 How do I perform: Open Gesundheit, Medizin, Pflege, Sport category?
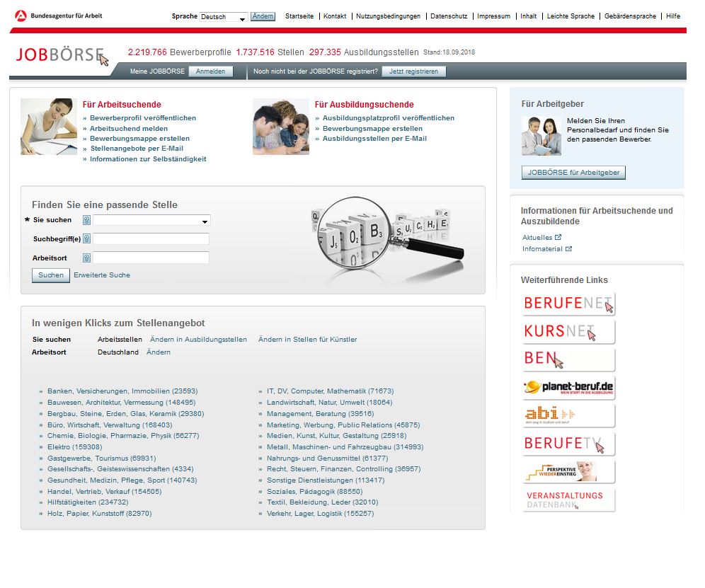[122, 480]
